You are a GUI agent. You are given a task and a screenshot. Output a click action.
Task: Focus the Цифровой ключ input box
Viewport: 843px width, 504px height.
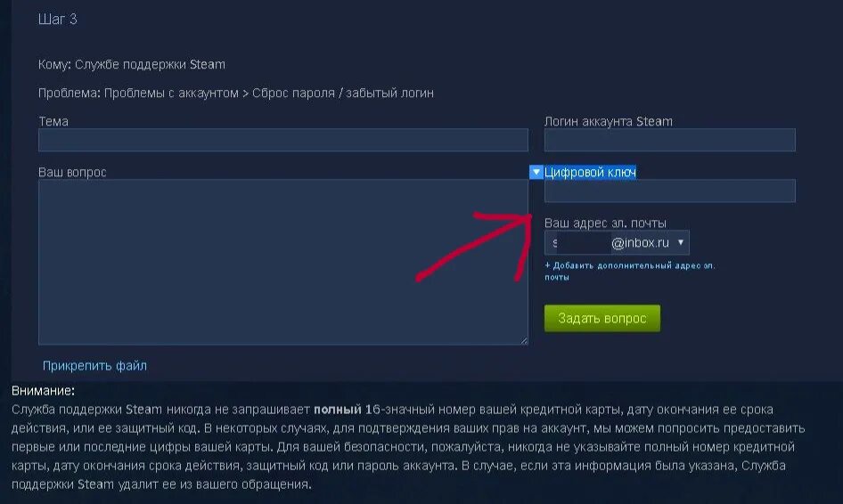click(x=670, y=191)
